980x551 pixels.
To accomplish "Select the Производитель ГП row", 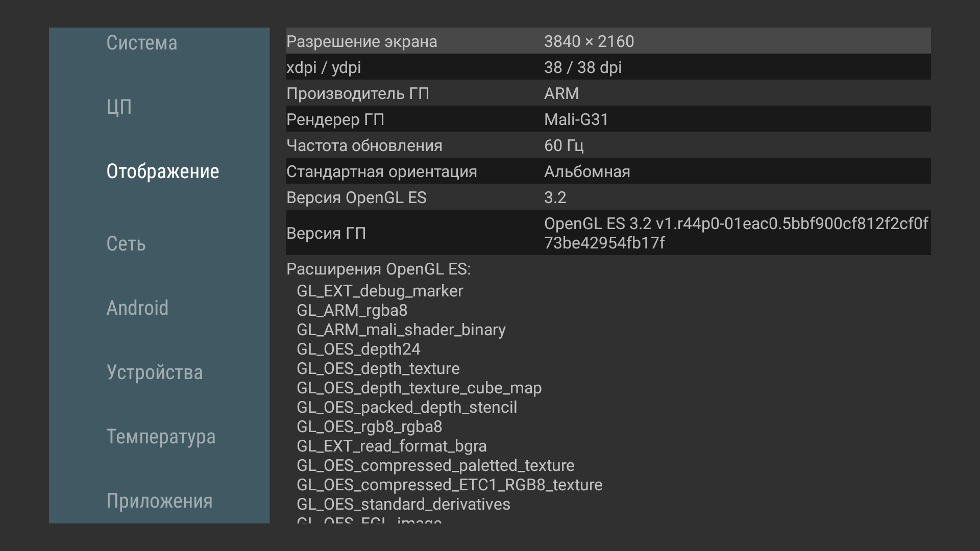I will (607, 93).
